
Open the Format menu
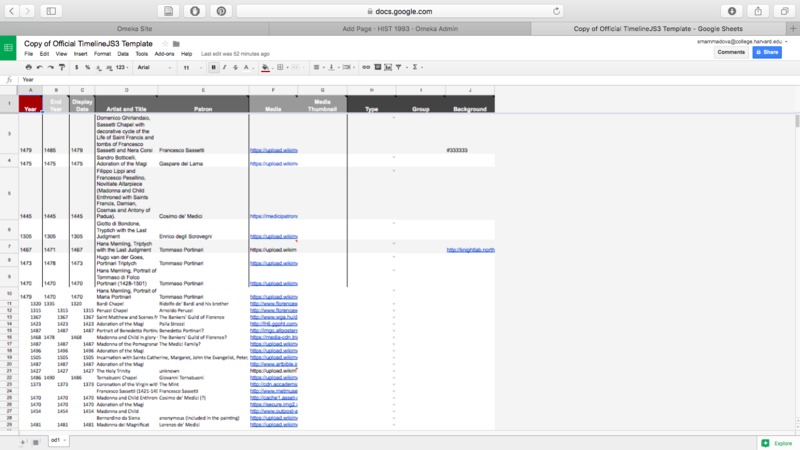pyautogui.click(x=103, y=54)
